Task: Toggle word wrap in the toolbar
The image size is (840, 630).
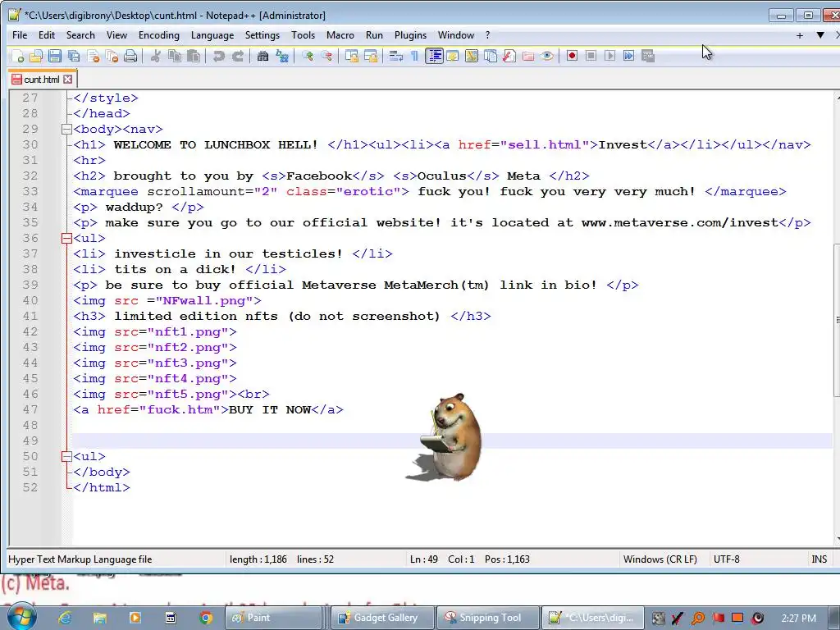Action: [x=396, y=56]
